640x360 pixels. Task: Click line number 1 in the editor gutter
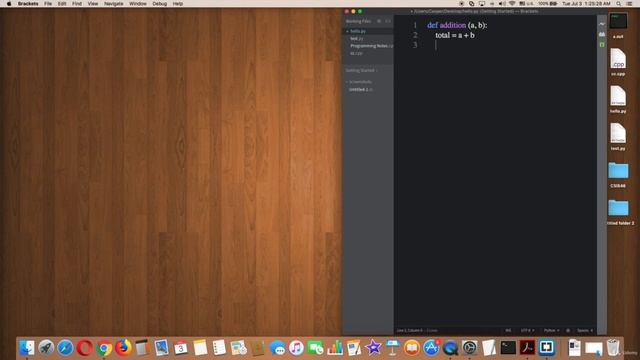pos(415,25)
